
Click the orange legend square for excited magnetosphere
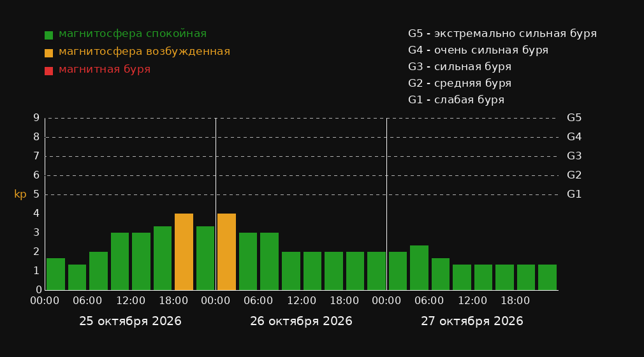(49, 53)
